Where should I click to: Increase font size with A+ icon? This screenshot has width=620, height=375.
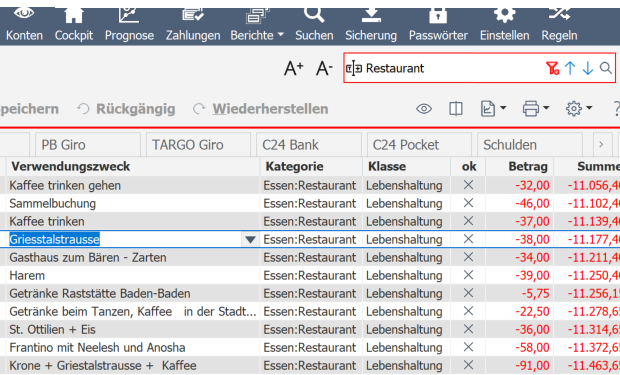tap(293, 68)
